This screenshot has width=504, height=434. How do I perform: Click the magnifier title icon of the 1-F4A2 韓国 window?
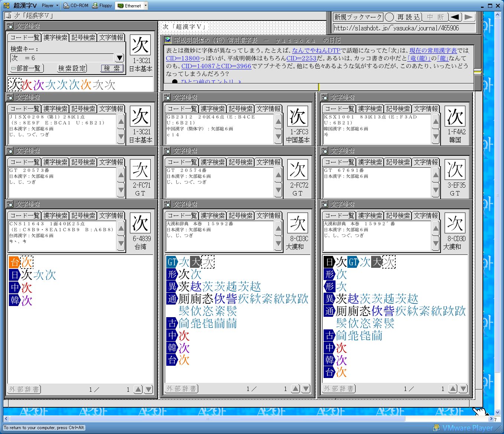325,97
